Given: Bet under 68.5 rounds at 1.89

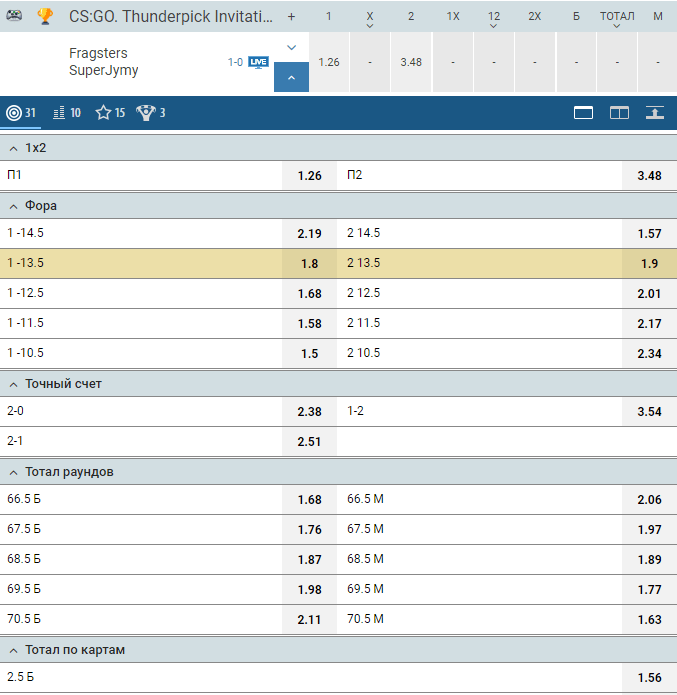Looking at the screenshot, I should 649,559.
